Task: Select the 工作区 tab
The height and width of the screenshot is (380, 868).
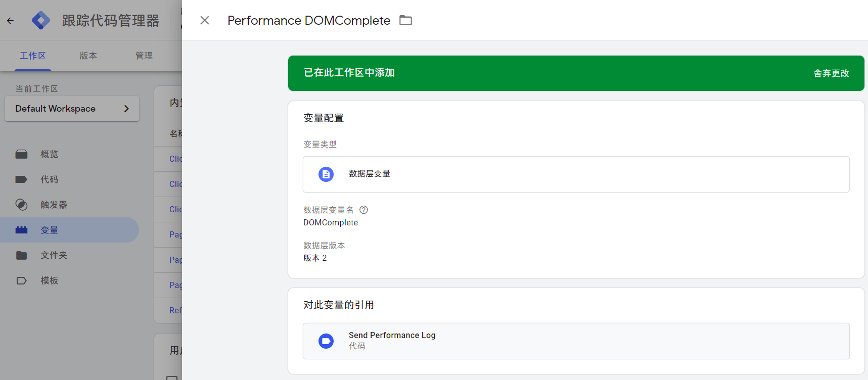Action: pos(33,56)
